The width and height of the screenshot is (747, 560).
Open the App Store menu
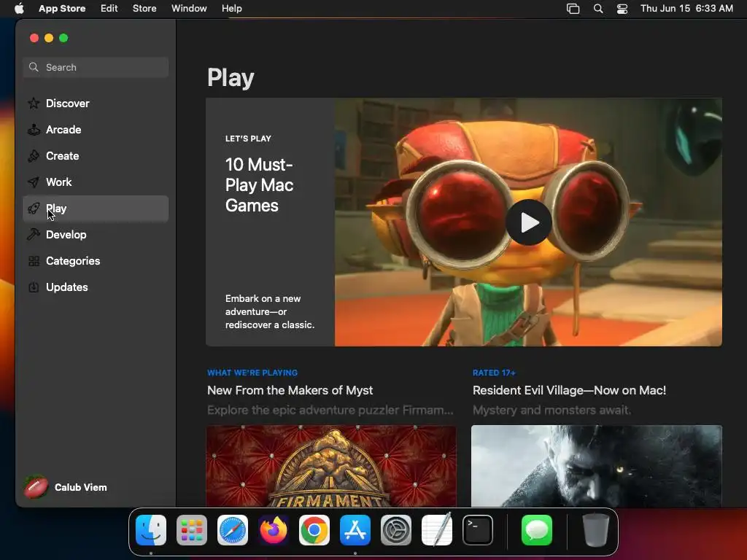62,9
